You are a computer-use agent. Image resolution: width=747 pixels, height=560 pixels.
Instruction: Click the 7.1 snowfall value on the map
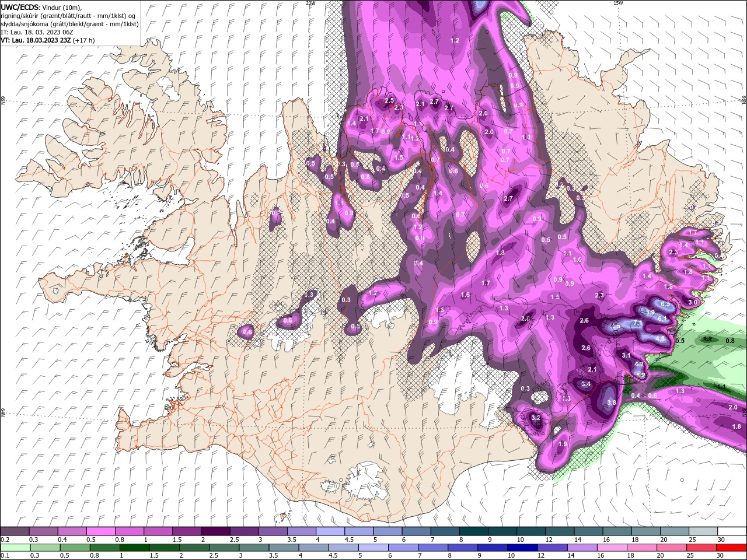pos(637,323)
